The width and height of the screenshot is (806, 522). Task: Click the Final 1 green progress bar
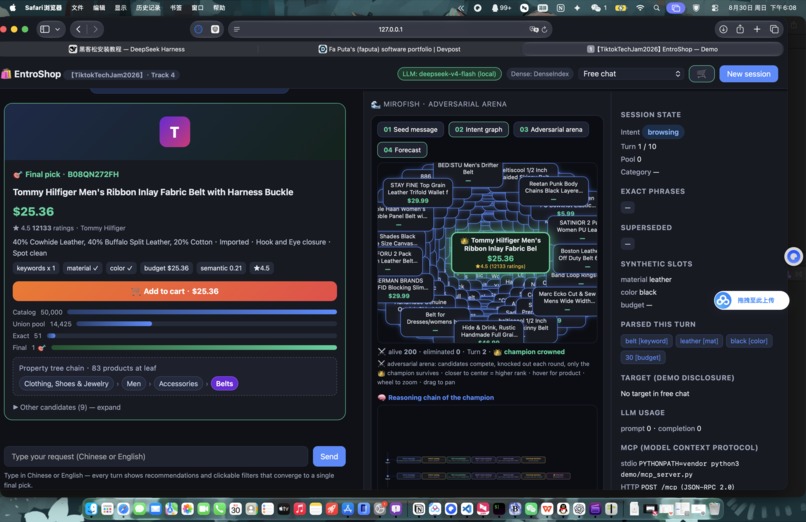point(194,348)
